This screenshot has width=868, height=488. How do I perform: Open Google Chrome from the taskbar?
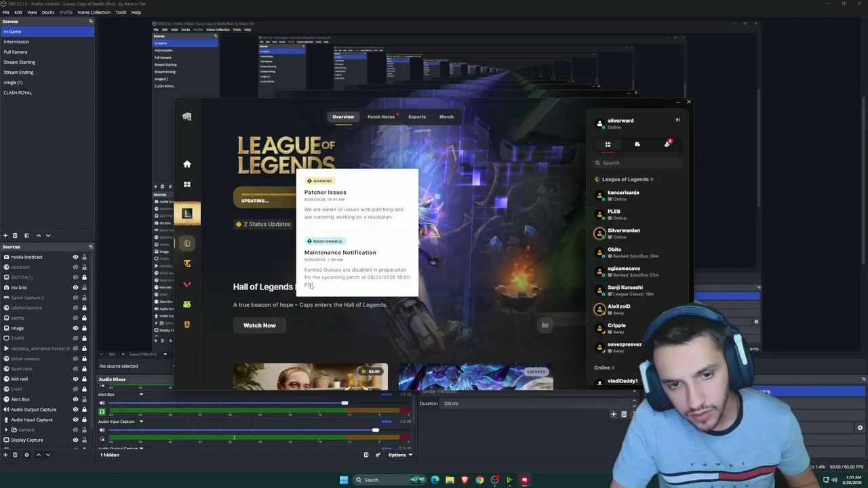point(479,480)
